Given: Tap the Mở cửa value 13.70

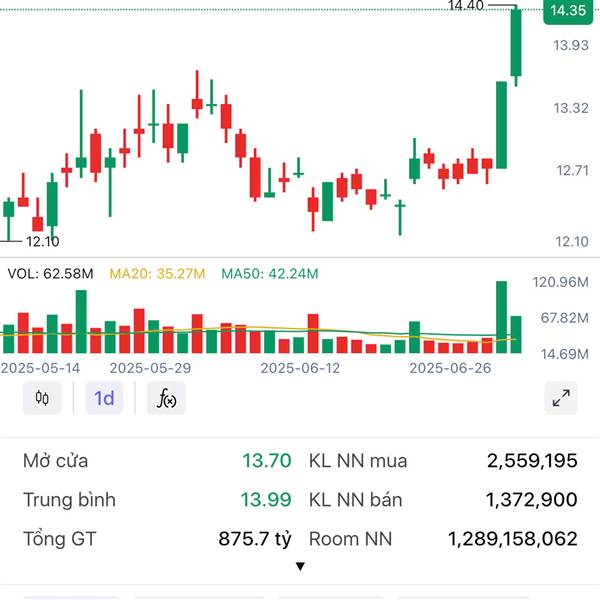Looking at the screenshot, I should click(x=267, y=460).
